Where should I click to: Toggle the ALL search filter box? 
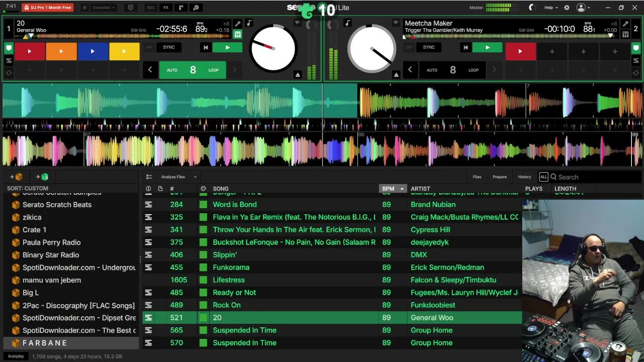543,177
